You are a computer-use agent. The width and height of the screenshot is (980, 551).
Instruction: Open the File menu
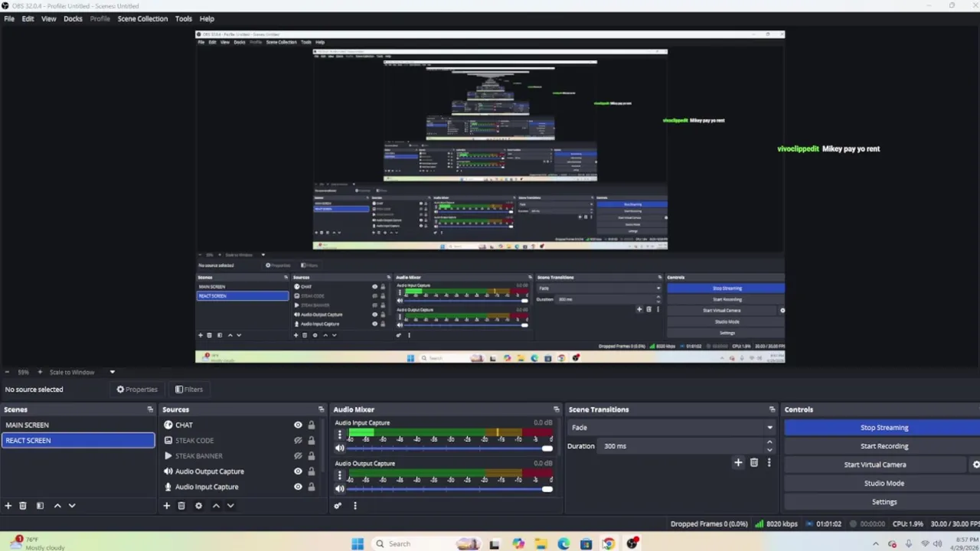[9, 18]
